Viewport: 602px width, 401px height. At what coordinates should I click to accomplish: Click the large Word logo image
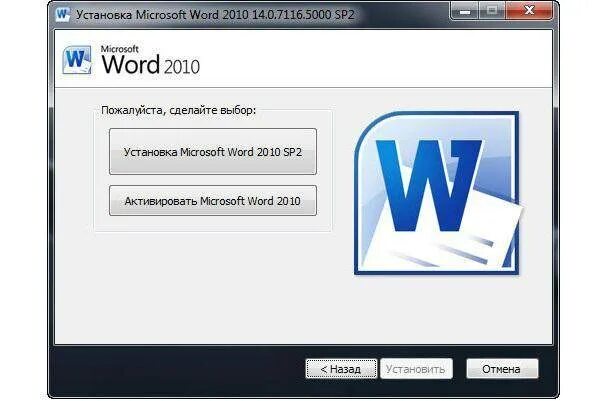[438, 193]
